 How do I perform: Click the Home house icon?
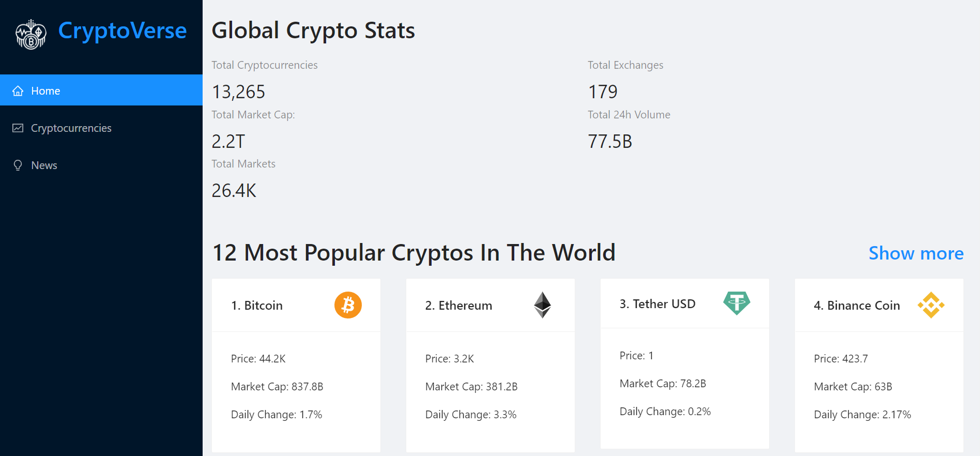click(x=18, y=91)
